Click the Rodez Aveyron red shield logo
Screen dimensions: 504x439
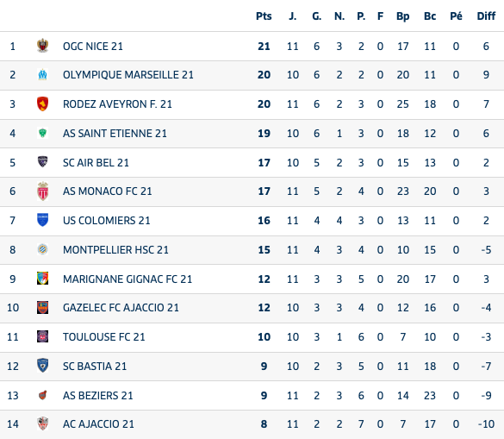42,104
